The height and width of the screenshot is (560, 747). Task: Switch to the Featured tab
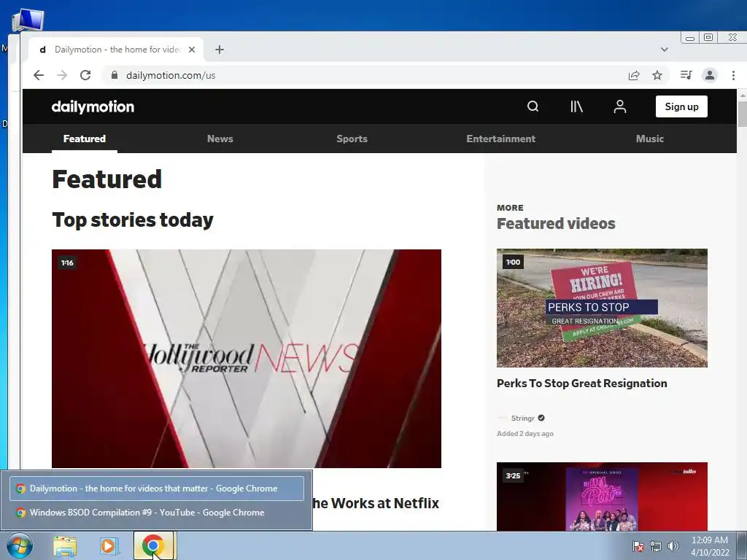click(85, 139)
